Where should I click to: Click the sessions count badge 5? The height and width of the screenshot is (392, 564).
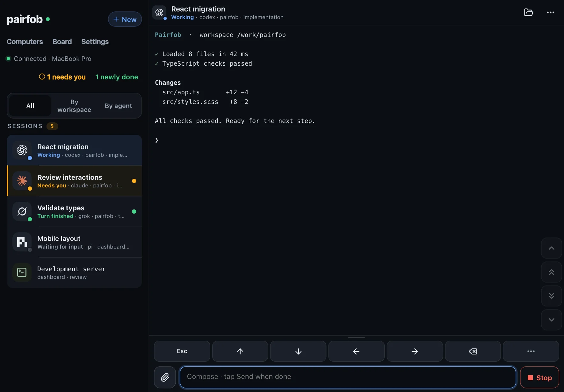click(x=52, y=126)
